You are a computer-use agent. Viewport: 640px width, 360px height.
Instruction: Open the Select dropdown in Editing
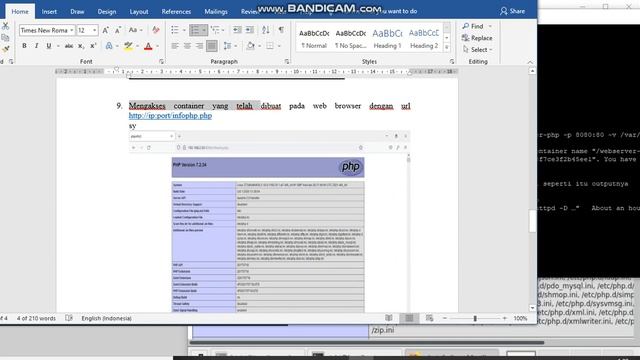pyautogui.click(x=477, y=49)
